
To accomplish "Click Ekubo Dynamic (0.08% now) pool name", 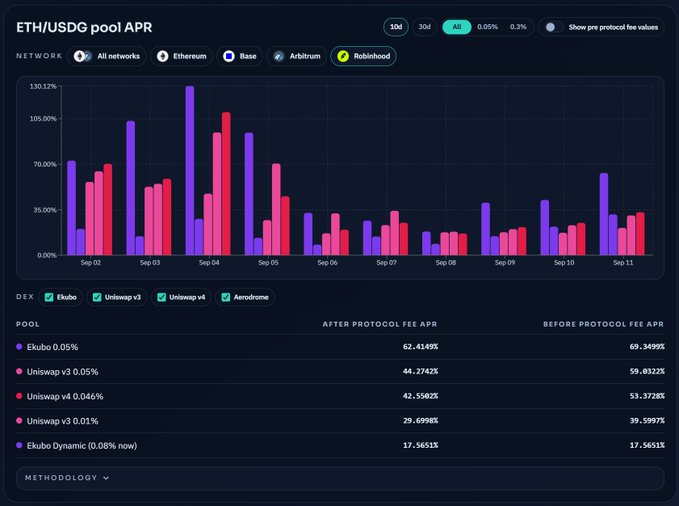I will coord(82,446).
